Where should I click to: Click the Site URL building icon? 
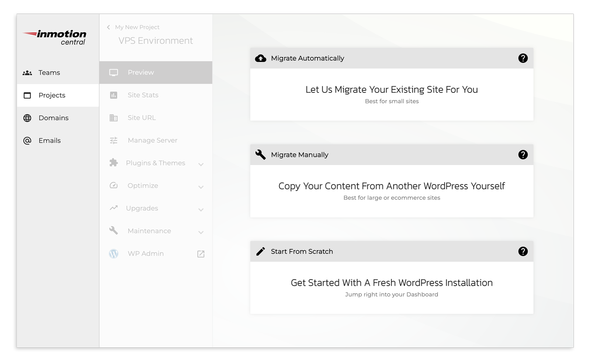point(114,118)
